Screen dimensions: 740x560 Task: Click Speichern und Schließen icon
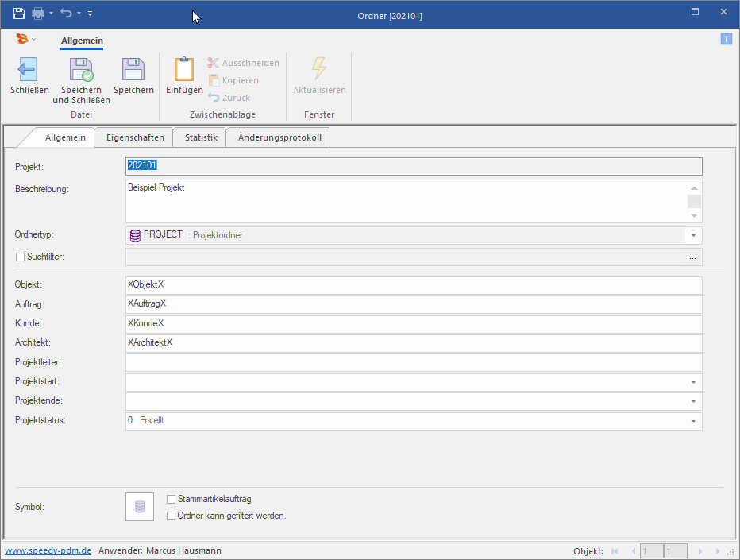[x=81, y=70]
